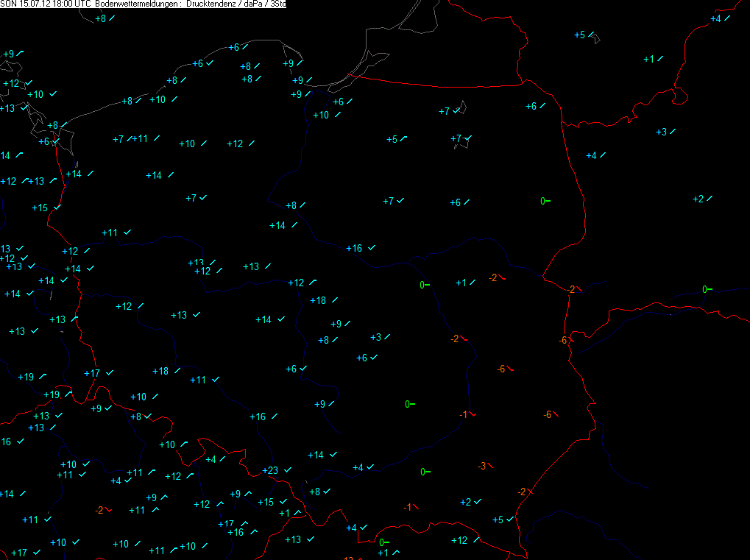Click the +23 pressure tendency value
The height and width of the screenshot is (560, 750).
270,470
